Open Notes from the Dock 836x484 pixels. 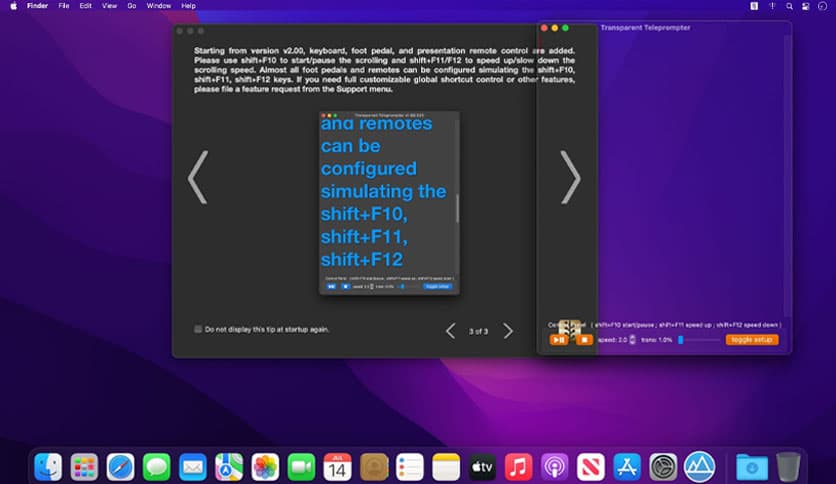pos(446,467)
